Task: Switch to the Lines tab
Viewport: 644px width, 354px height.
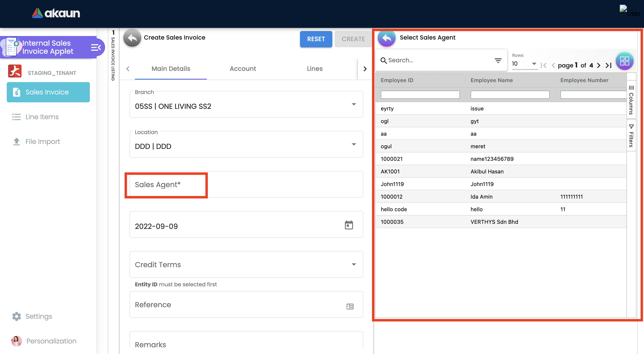Action: 315,69
